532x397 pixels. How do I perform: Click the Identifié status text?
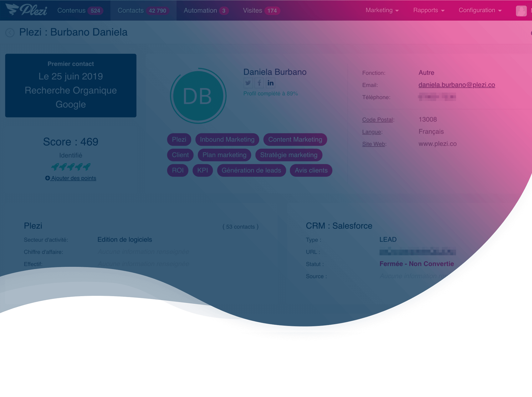(x=71, y=155)
